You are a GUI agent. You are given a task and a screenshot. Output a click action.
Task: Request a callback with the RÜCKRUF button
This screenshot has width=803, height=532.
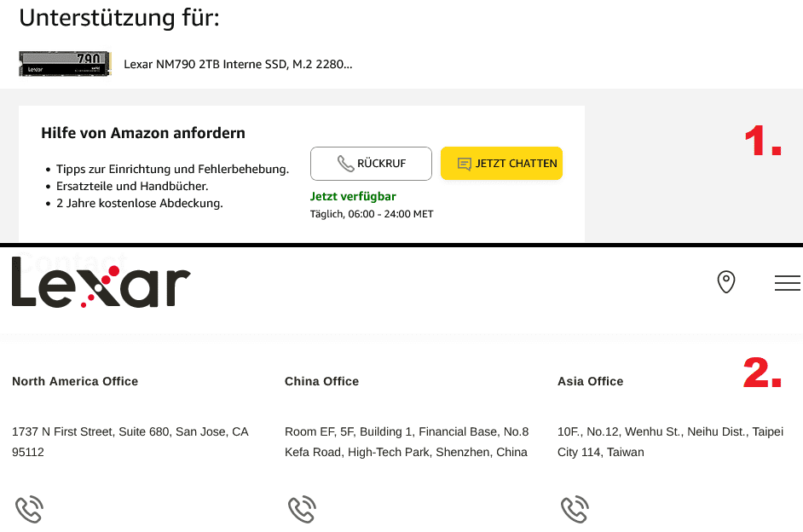(x=371, y=164)
